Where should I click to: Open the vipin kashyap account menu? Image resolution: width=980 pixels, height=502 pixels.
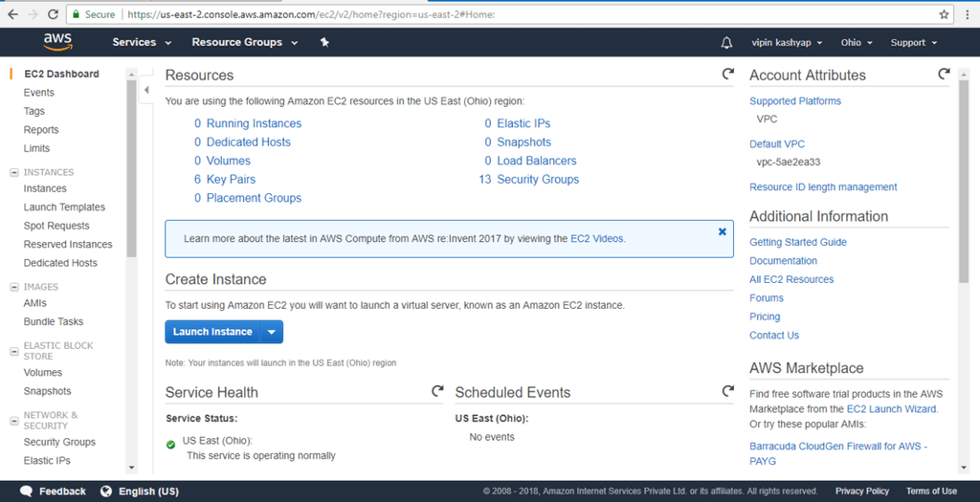pos(787,42)
